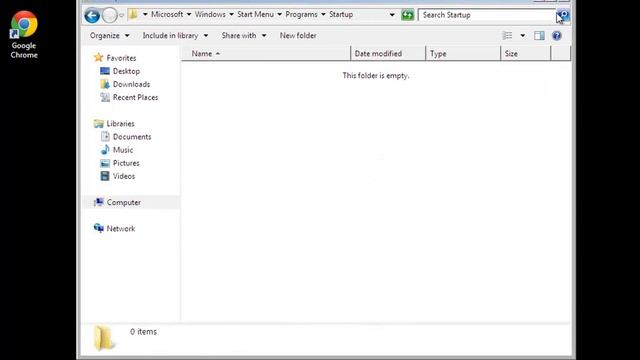Select Libraries in the navigation pane
Viewport: 640px width, 360px height.
tap(120, 123)
